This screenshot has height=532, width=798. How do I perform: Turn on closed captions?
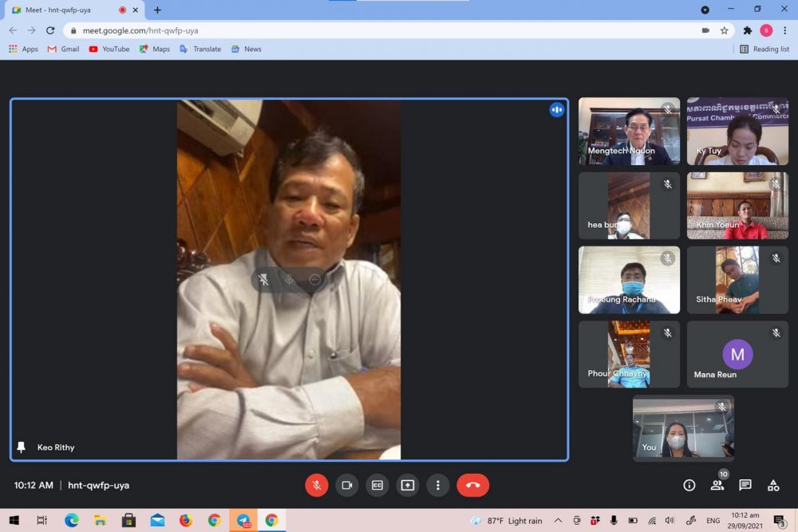[x=377, y=485]
